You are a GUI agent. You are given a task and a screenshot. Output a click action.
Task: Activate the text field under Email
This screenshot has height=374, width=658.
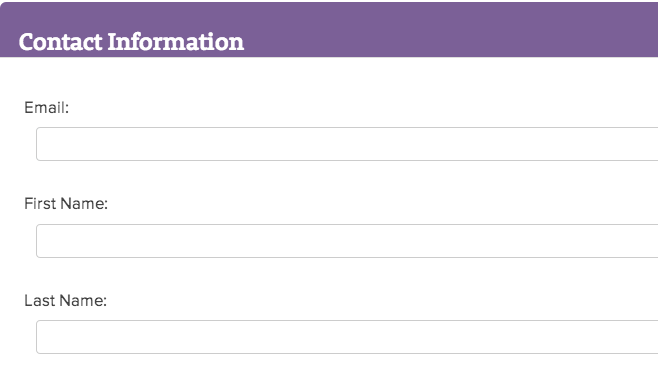click(x=347, y=144)
